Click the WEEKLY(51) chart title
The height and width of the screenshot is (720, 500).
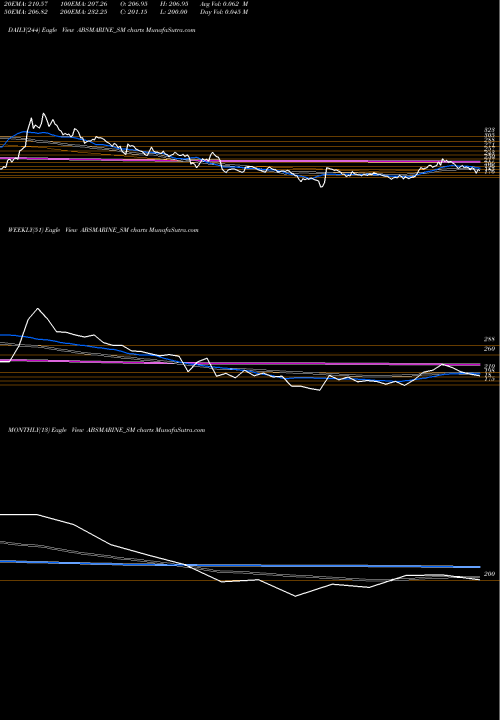103,230
